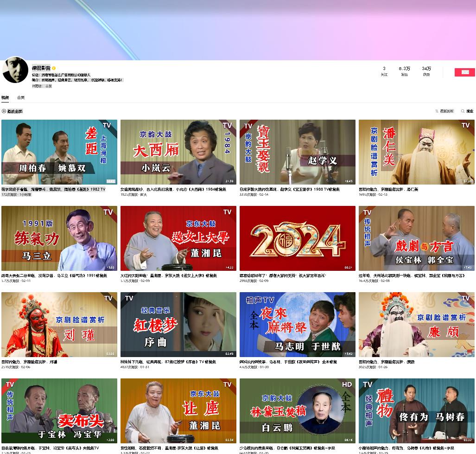Viewport: 476px width, 454px height.
Task: Switch to the 合集 tab
Action: (x=21, y=97)
